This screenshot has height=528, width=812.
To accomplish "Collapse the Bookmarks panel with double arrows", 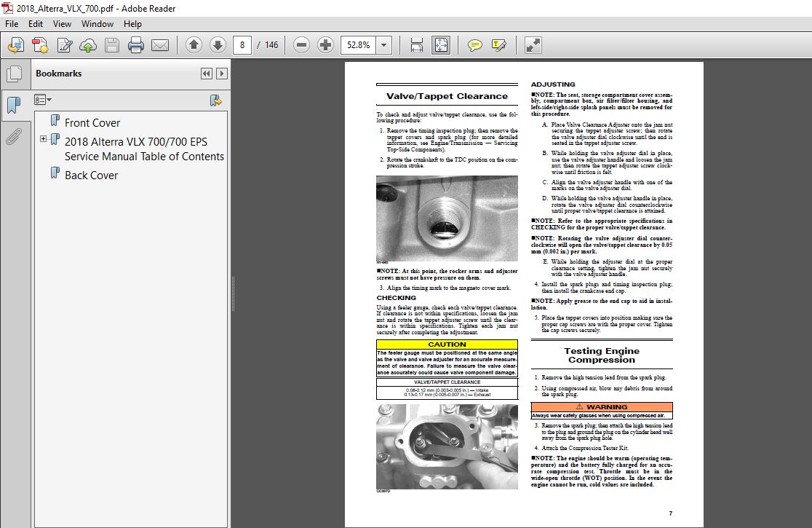I will (206, 74).
